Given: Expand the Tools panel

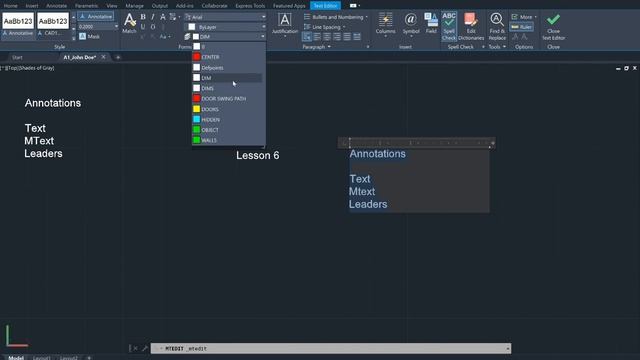Looking at the screenshot, I should pos(497,47).
